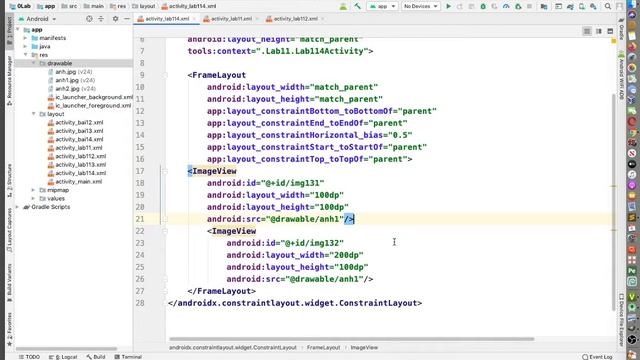Switch editor to Code view mode icon

[x=587, y=31]
